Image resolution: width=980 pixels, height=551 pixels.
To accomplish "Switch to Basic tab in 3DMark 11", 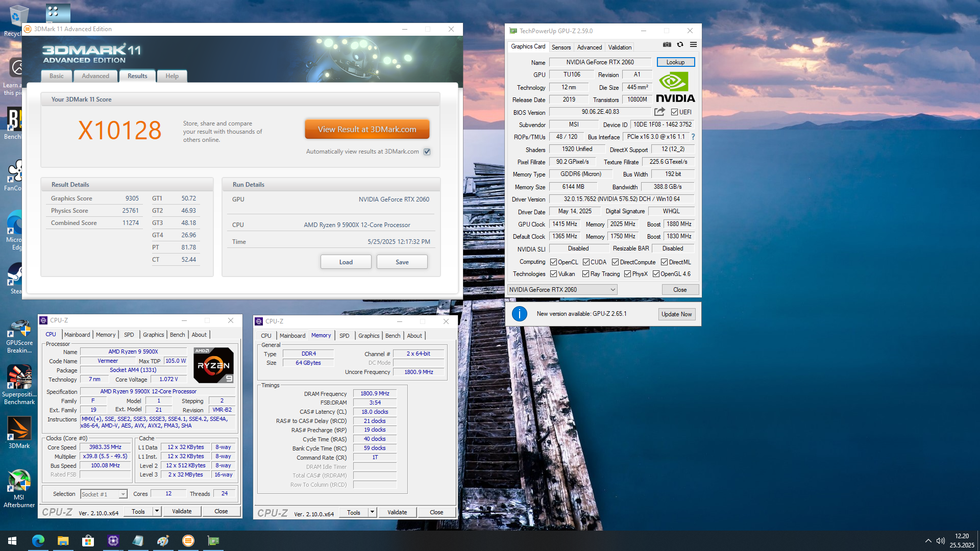I will tap(57, 76).
